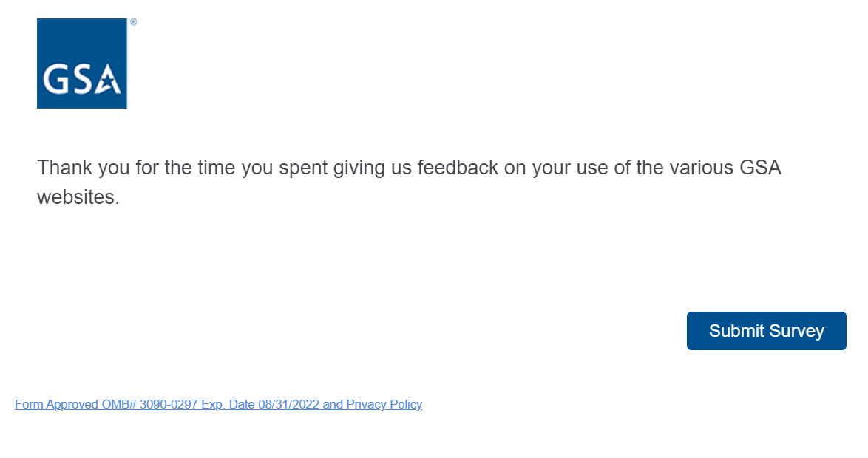Click the GSA logo
Viewport: 868px width, 458px height.
(82, 64)
